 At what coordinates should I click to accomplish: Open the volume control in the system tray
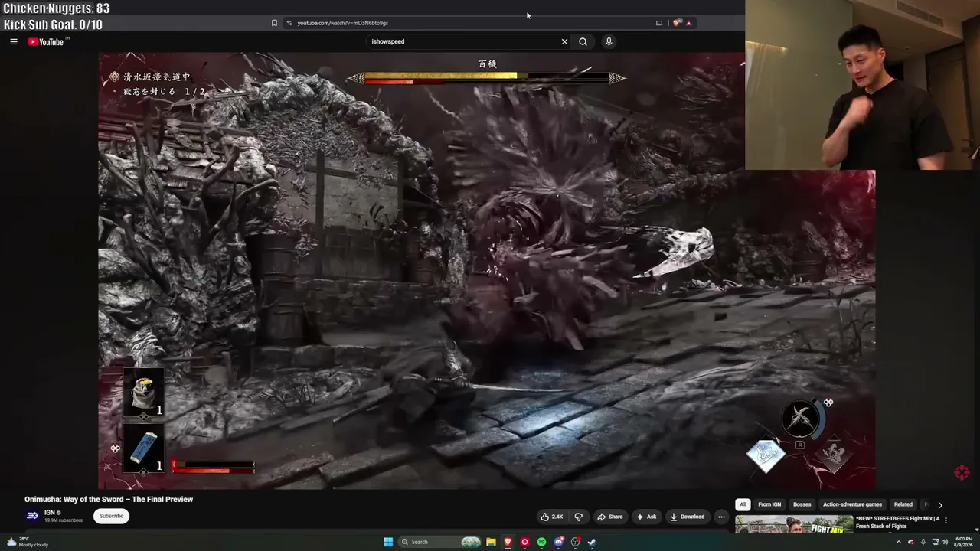point(944,542)
